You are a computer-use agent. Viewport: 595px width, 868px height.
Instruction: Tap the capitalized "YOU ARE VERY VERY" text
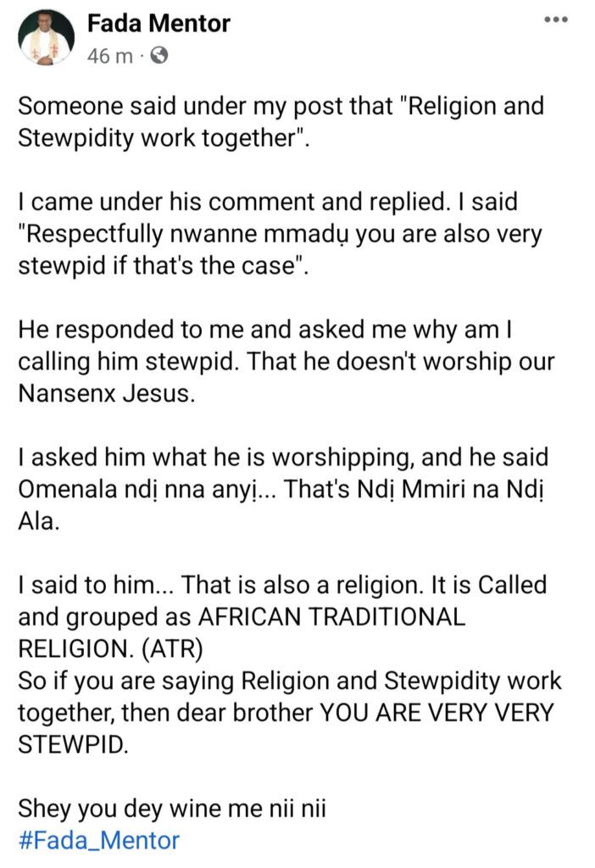[435, 713]
